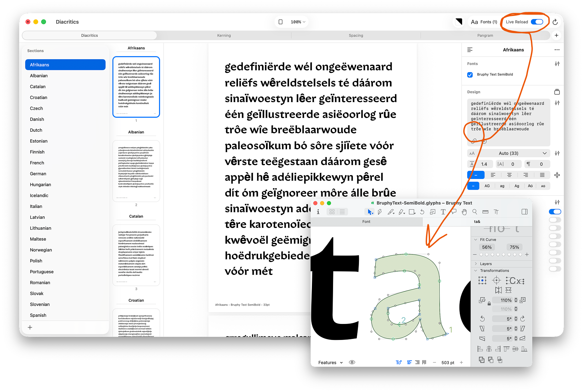Screen dimensions: 583x392
Task: Toggle the Live Reload switch
Action: (x=537, y=22)
